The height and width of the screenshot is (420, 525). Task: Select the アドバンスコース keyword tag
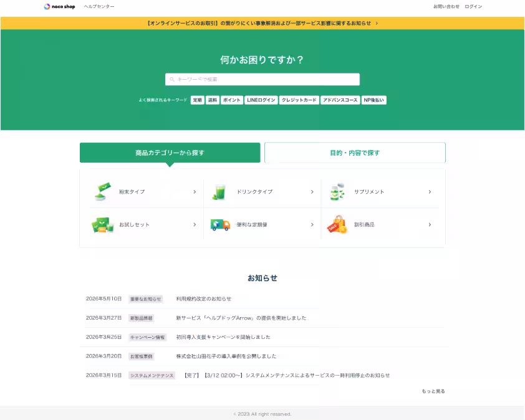(340, 100)
